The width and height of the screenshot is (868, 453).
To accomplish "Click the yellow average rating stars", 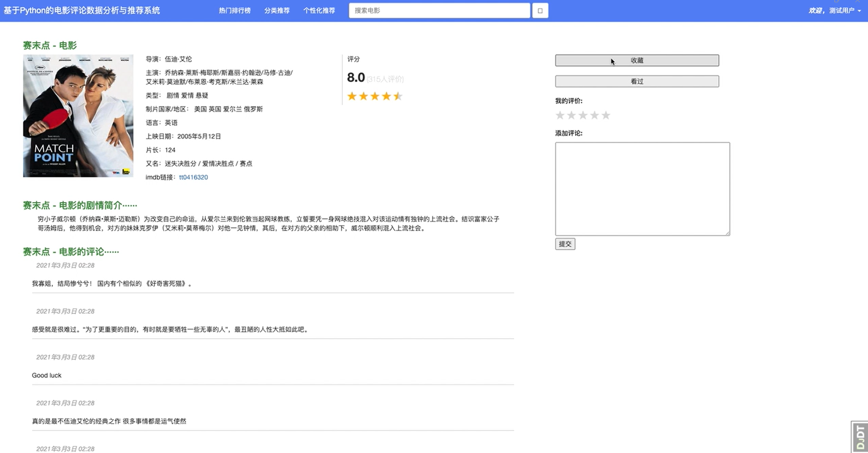I will (375, 96).
